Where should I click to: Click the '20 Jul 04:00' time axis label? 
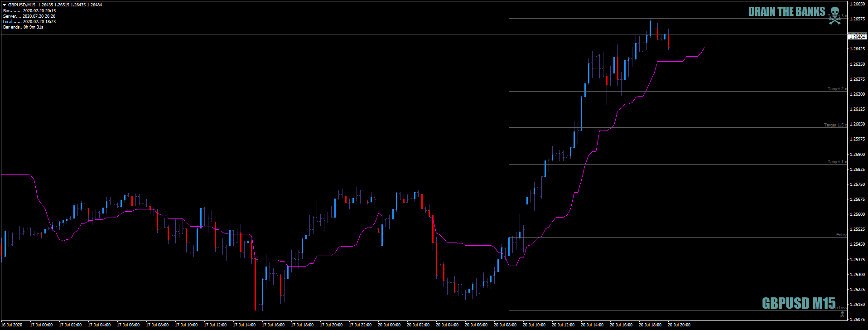coord(447,325)
